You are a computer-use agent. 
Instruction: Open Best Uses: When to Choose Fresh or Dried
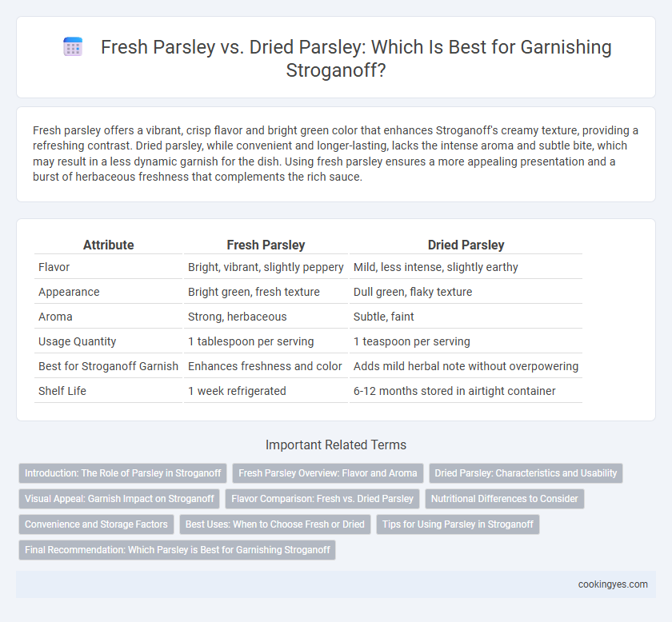coord(274,524)
